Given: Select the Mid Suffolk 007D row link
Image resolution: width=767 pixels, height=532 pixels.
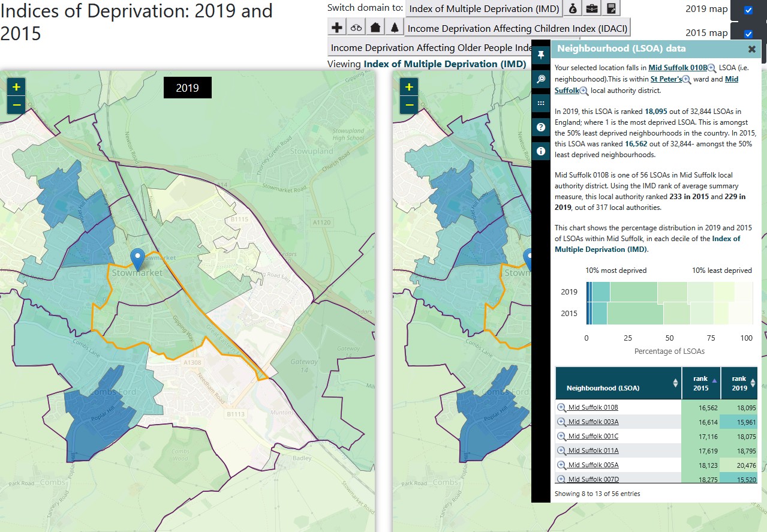Looking at the screenshot, I should tap(593, 479).
